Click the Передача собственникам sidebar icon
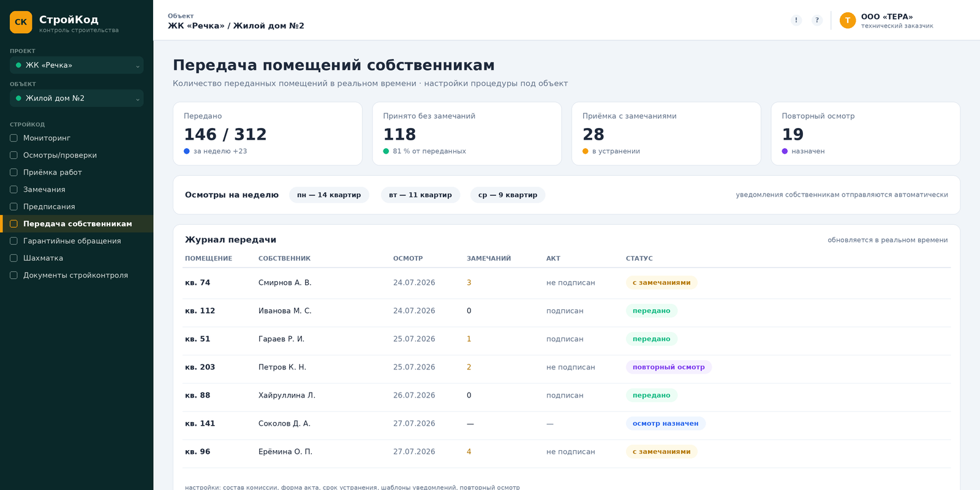980x490 pixels. [13, 224]
